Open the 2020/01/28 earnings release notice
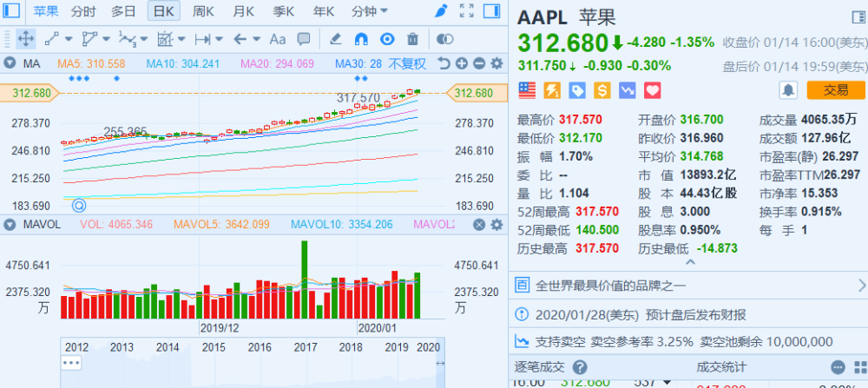Screen dimensions: 868x388 (687, 315)
